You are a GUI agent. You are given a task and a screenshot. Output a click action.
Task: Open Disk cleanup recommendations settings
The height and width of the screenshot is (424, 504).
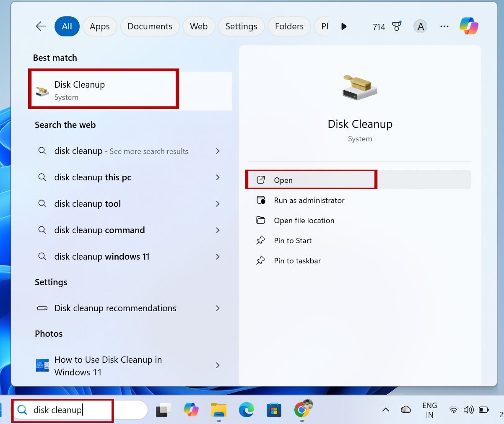click(x=115, y=308)
